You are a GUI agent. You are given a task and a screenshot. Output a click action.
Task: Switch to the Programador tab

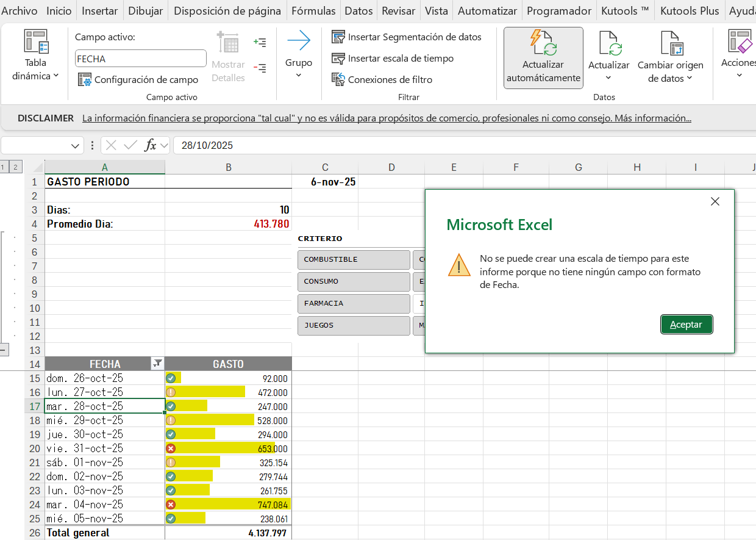(559, 11)
